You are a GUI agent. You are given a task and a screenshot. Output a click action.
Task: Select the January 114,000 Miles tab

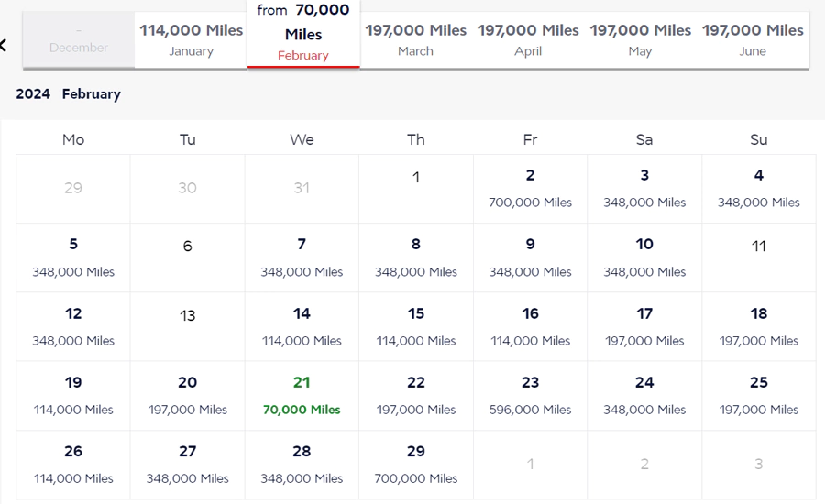(191, 40)
